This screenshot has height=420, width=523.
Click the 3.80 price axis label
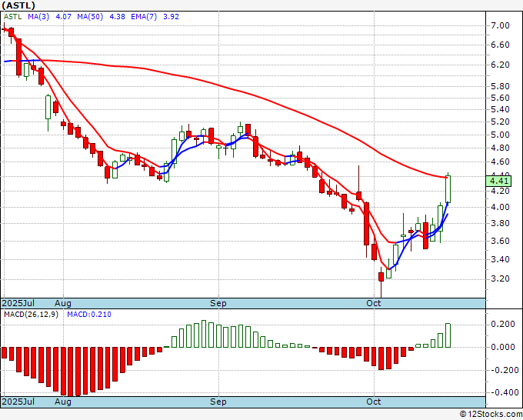point(501,223)
